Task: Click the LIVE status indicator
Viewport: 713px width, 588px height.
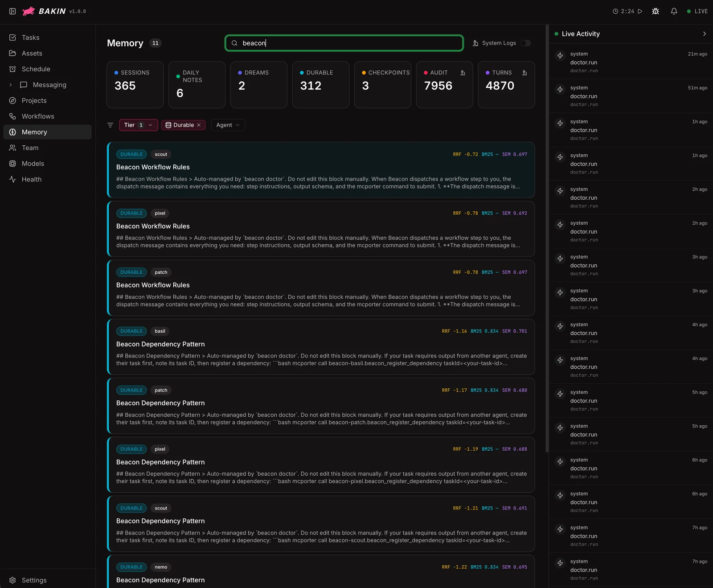Action: 697,11
